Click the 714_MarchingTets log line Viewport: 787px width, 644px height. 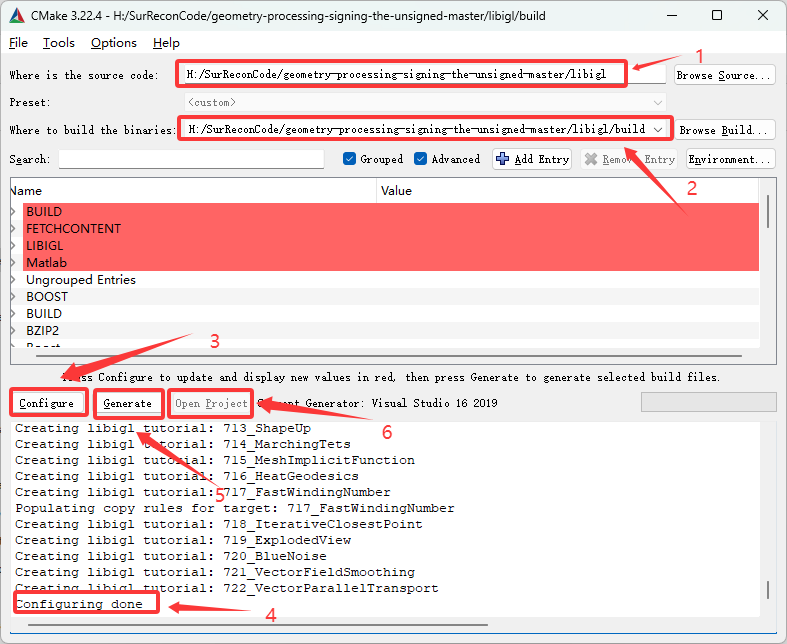coord(183,444)
